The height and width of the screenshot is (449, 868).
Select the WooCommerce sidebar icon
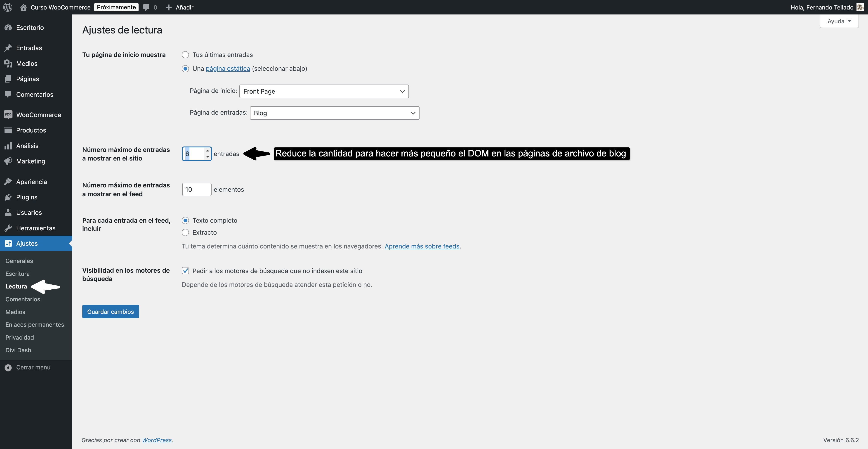pyautogui.click(x=8, y=115)
